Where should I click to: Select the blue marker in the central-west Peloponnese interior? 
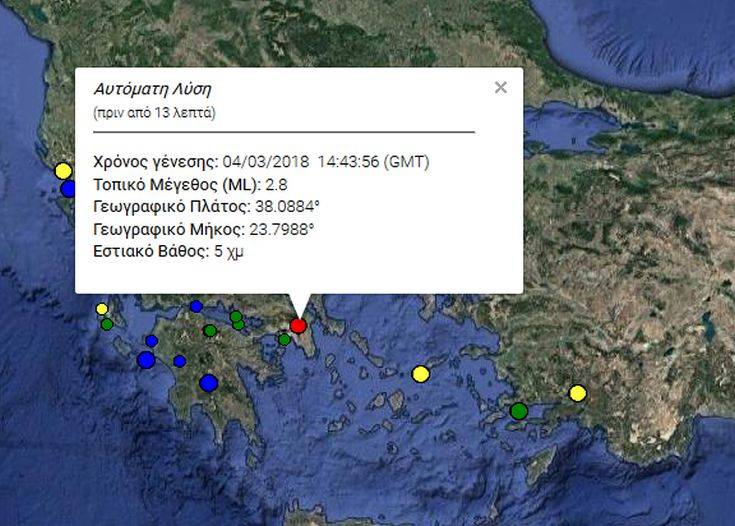[x=180, y=361]
